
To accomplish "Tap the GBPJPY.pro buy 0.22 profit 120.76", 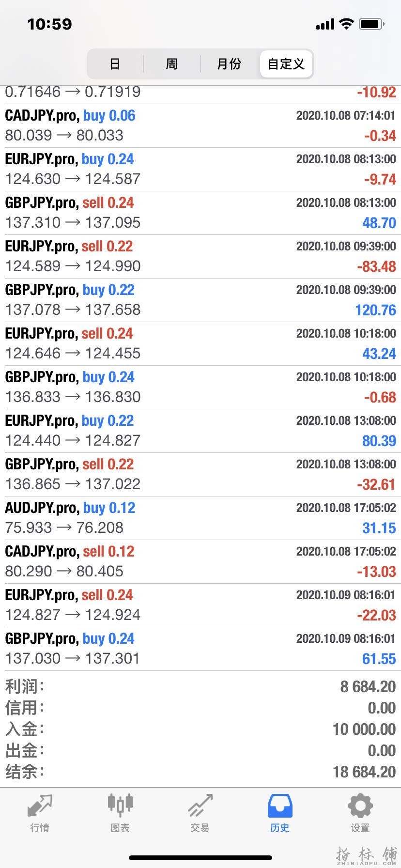I will (375, 310).
